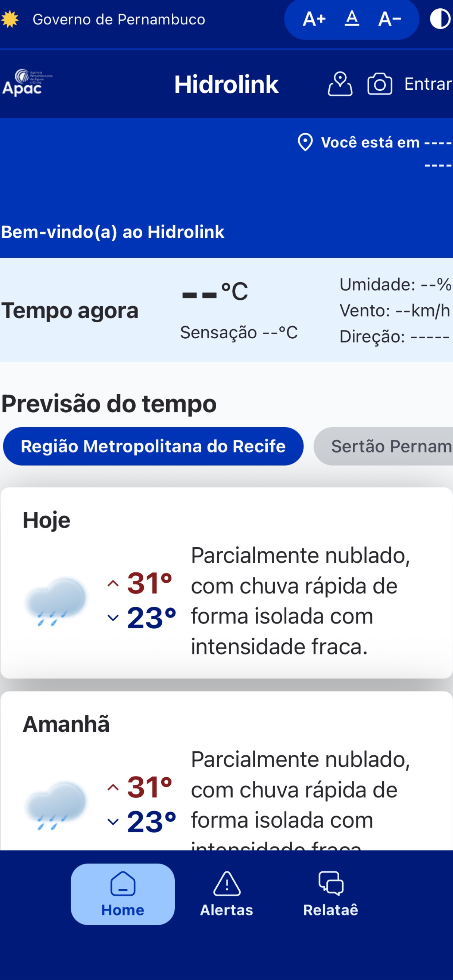Image resolution: width=453 pixels, height=980 pixels.
Task: Open the map location pin icon
Action: 340,84
